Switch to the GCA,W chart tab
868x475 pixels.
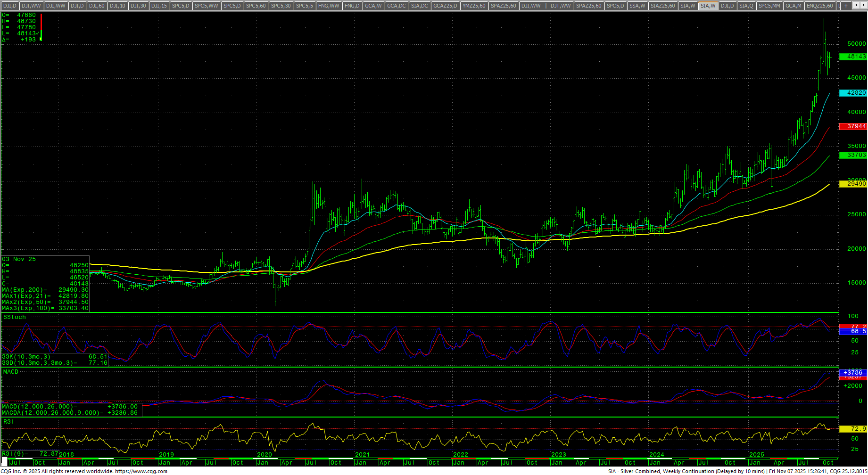point(373,6)
